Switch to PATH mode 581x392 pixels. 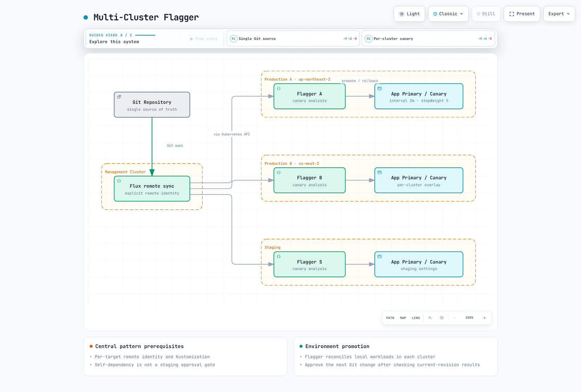tap(390, 318)
